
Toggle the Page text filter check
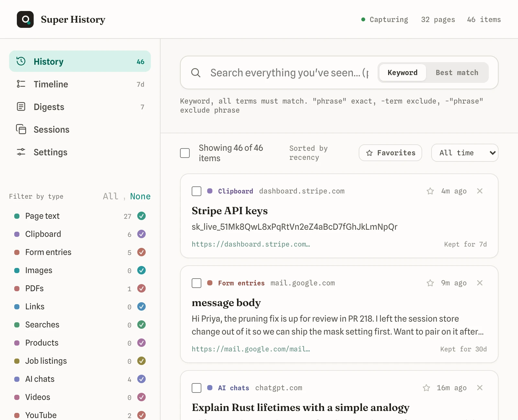click(141, 216)
